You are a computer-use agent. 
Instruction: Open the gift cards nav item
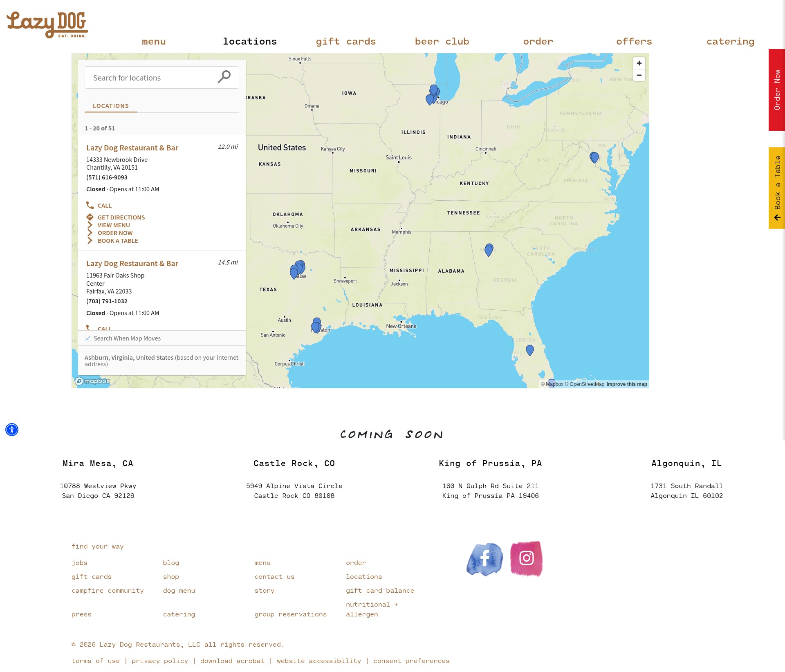(x=346, y=41)
